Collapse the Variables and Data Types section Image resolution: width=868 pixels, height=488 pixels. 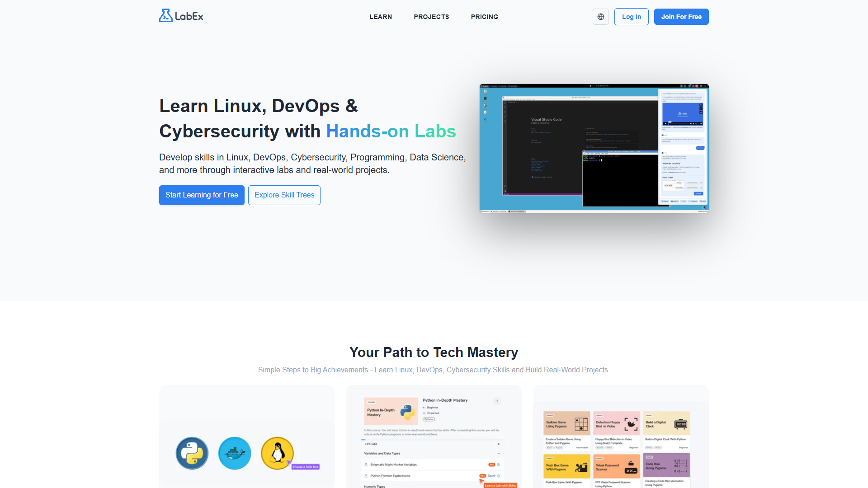499,454
